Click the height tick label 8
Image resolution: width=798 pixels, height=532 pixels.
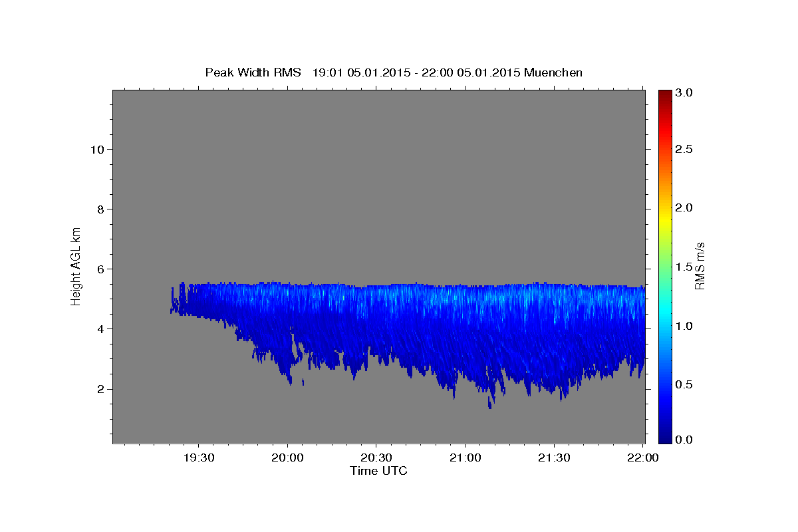coord(100,209)
